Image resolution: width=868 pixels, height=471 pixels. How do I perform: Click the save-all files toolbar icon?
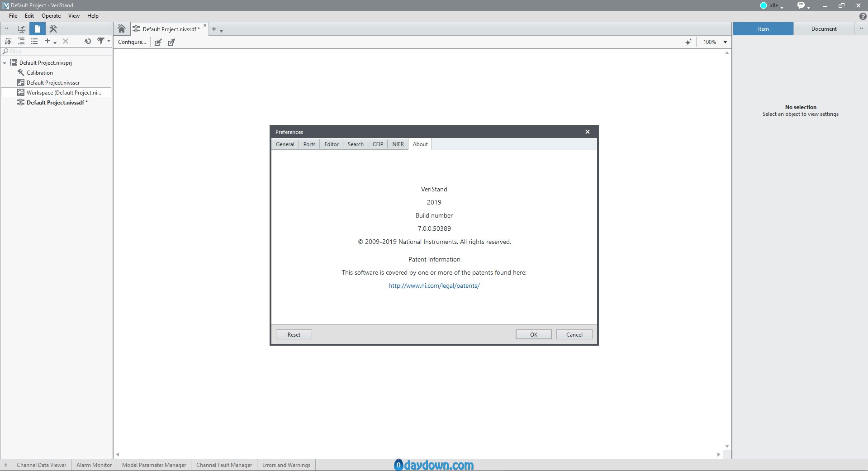tap(8, 41)
